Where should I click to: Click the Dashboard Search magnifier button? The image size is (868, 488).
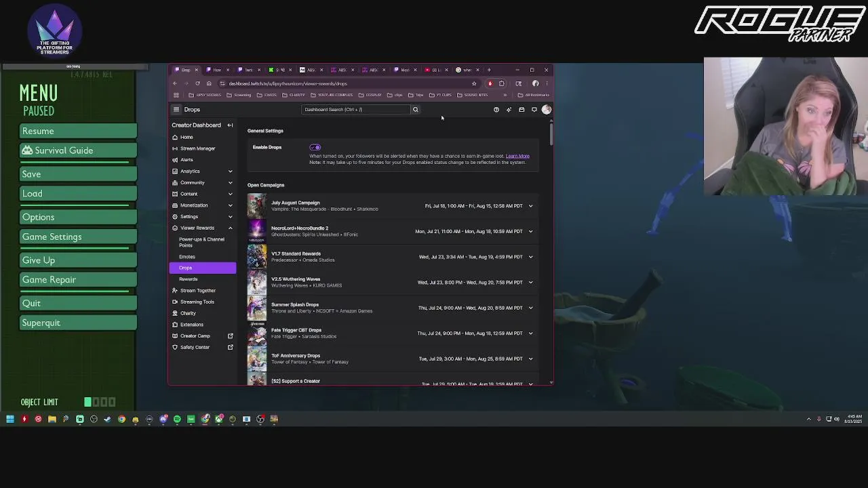pyautogui.click(x=416, y=110)
